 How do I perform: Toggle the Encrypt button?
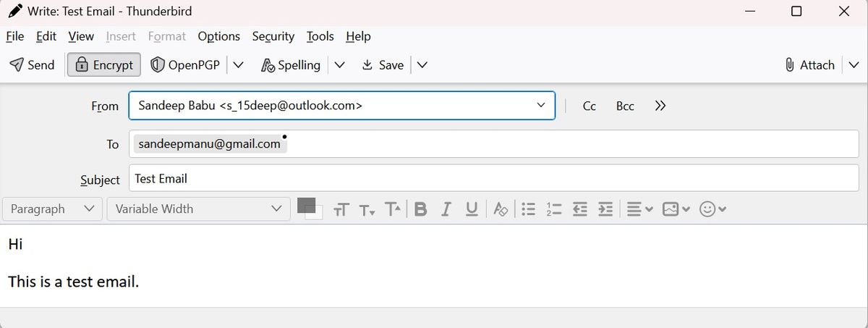click(104, 65)
